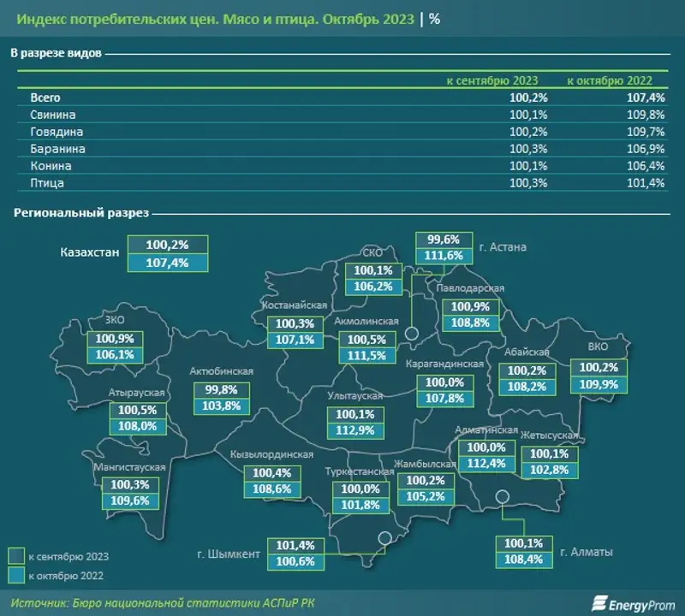Viewport: 685px width, 616px height.
Task: Select the 'Всего' table row label
Action: pos(45,98)
